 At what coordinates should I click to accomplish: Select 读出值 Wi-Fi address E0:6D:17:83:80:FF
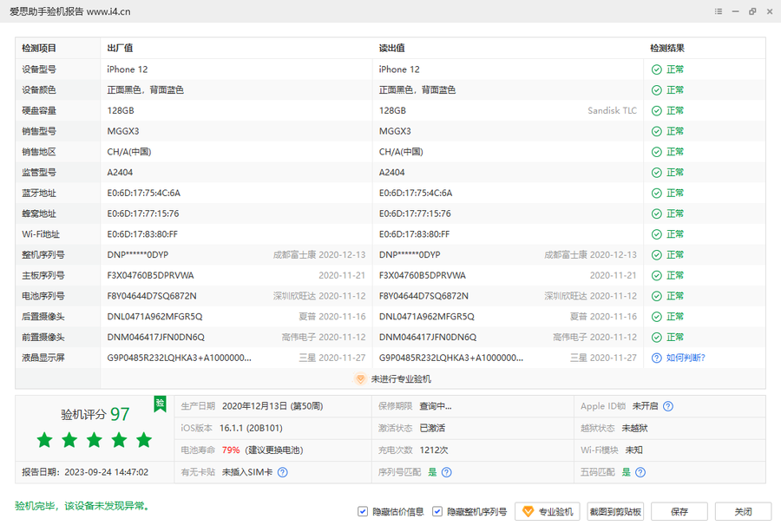click(415, 234)
